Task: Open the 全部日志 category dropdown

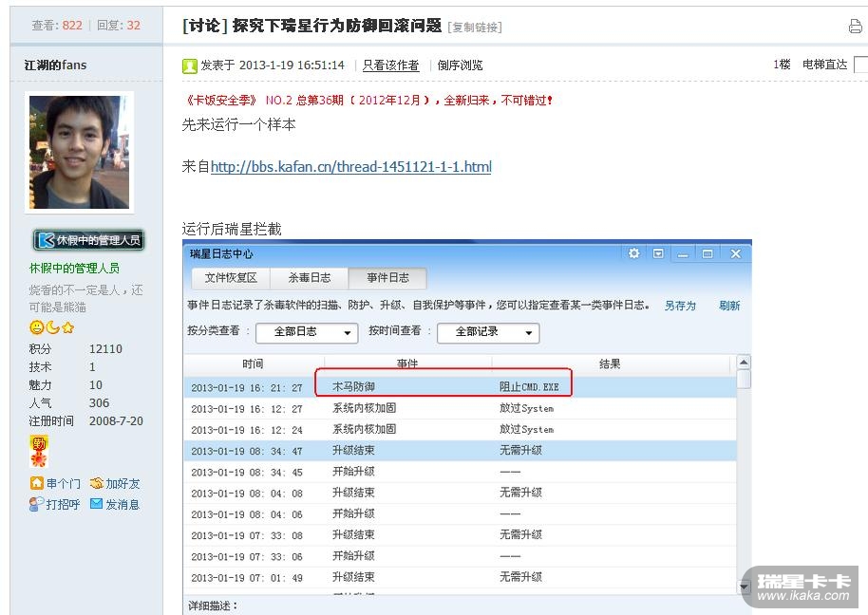Action: click(x=307, y=332)
